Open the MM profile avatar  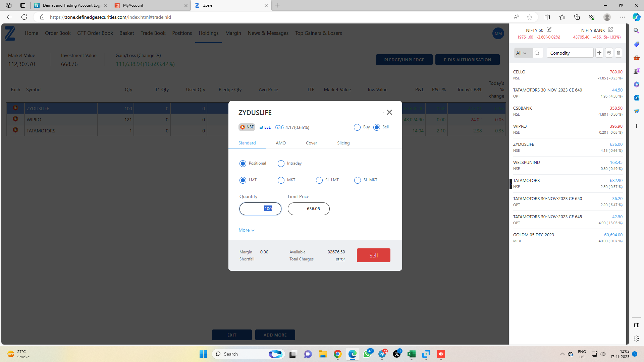pyautogui.click(x=498, y=33)
